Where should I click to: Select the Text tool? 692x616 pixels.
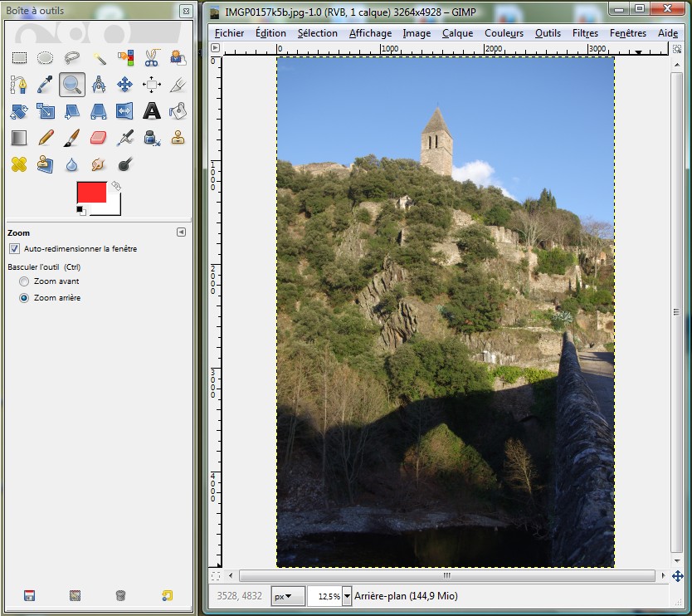(151, 111)
